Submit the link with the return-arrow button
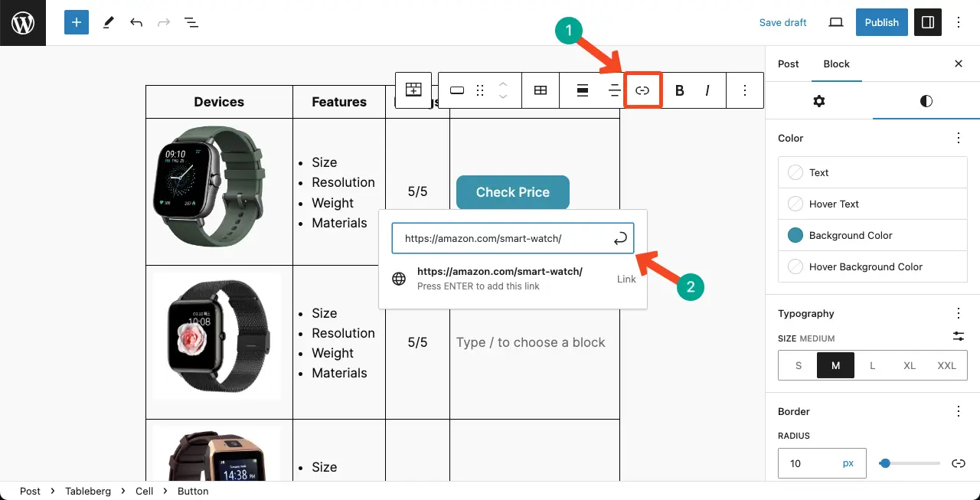980x500 pixels. point(621,238)
